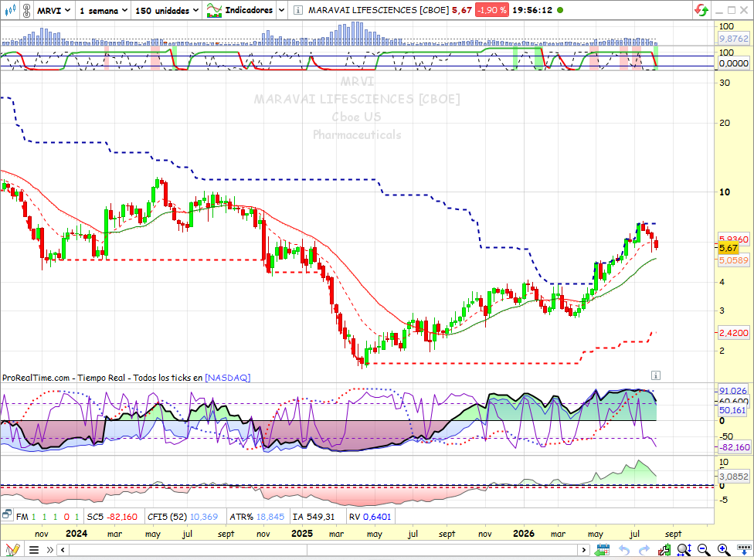Click the SC5 -82,160 indicator label
This screenshot has width=754, height=560.
(112, 517)
